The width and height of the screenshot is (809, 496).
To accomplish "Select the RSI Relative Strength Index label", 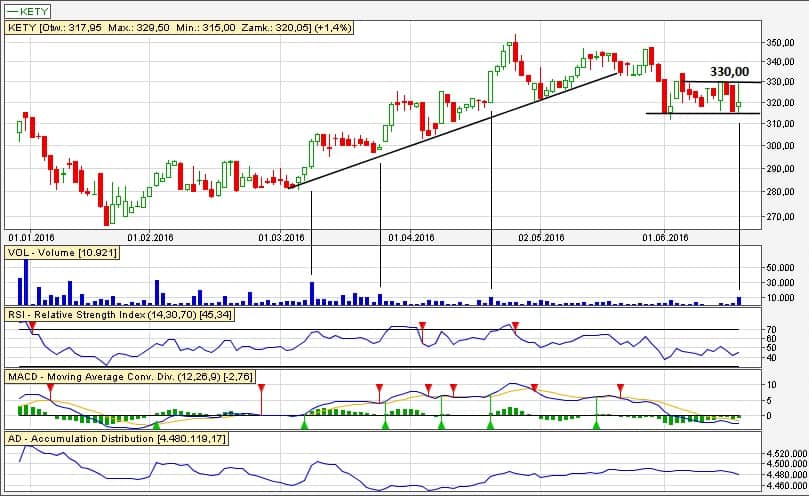I will tap(120, 315).
